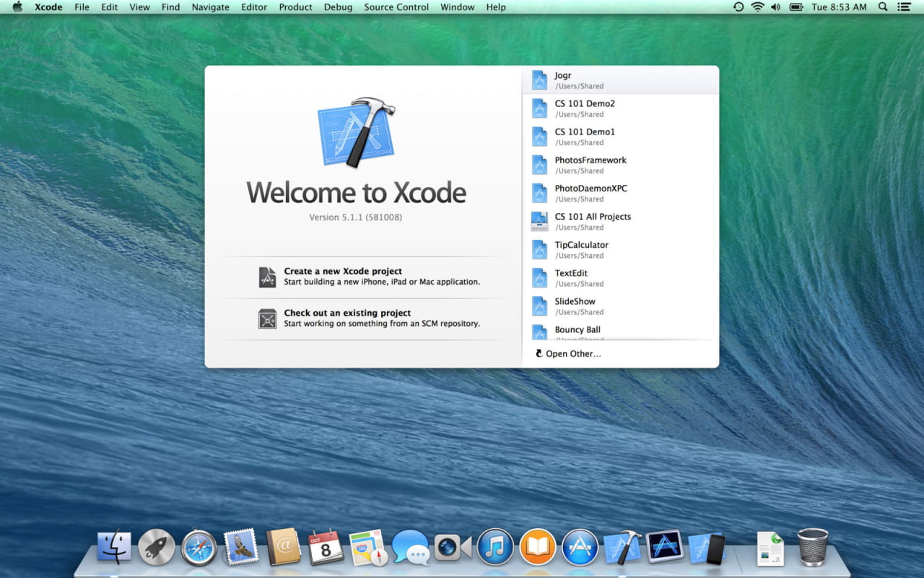
Task: Open Spotlight search in the menu bar
Action: (882, 7)
